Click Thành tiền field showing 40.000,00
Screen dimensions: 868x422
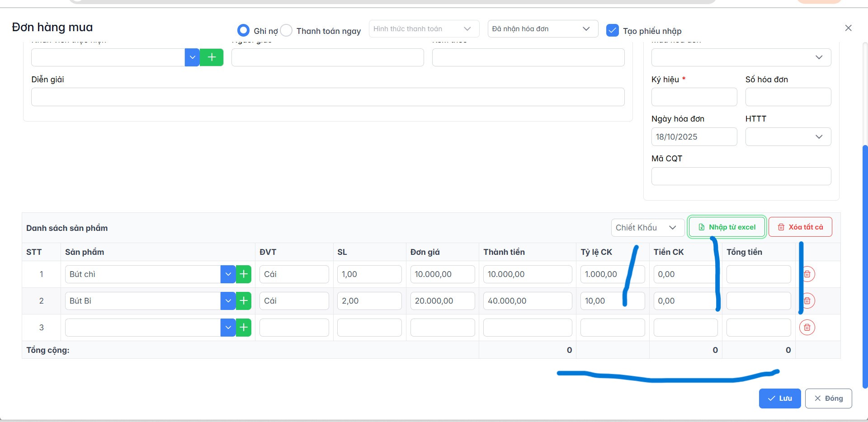tap(528, 301)
